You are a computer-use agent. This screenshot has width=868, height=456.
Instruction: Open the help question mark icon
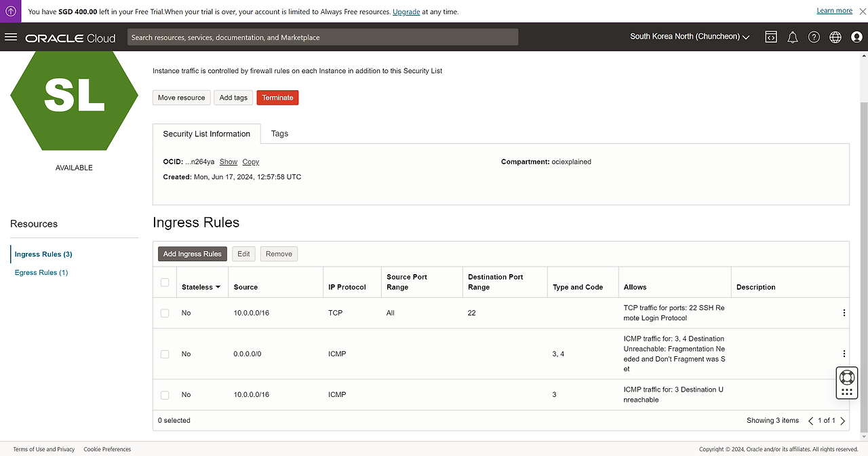tap(814, 37)
